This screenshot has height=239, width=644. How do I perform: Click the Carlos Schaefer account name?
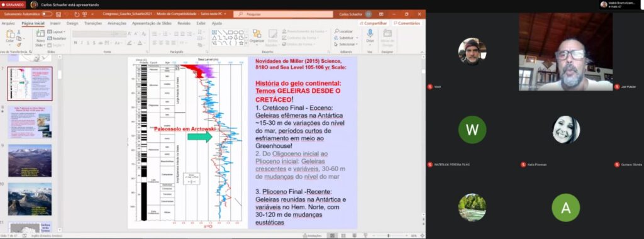pos(351,14)
